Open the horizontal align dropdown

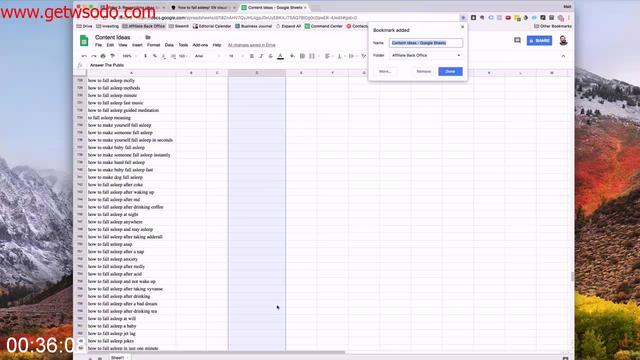tap(328, 56)
